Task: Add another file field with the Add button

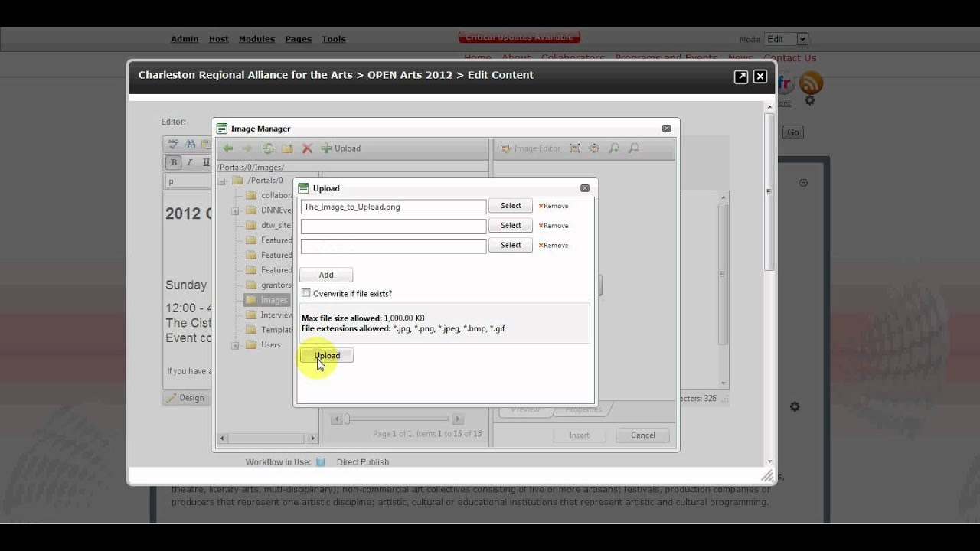Action: pyautogui.click(x=326, y=275)
